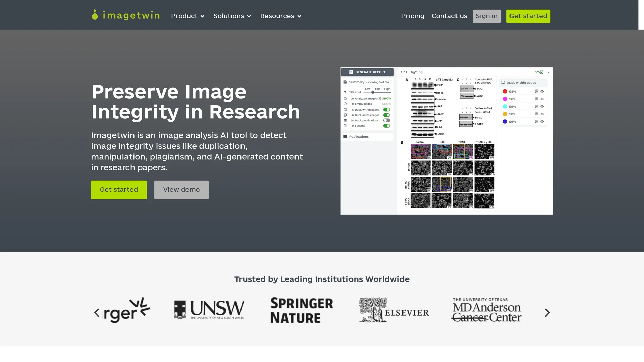Open comment for the blue 99% match

pos(537,122)
